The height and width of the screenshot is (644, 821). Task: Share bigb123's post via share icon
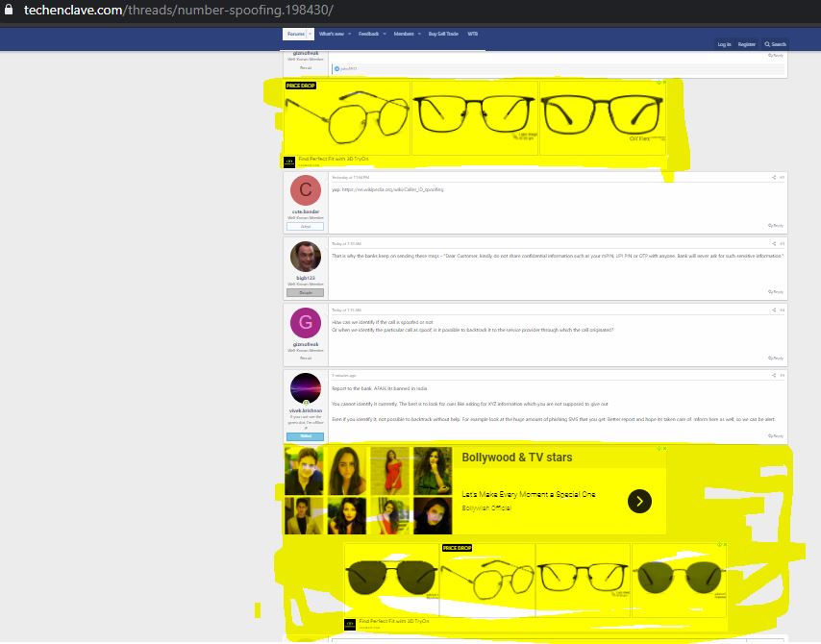[x=774, y=244]
